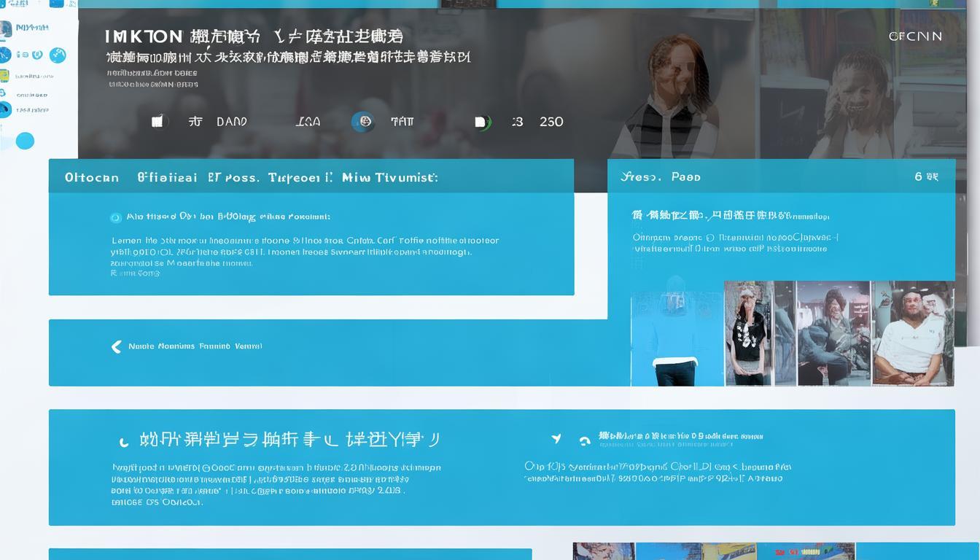The height and width of the screenshot is (560, 980).
Task: Click the refresh arrow icon beside the Twitter bird
Action: click(x=583, y=440)
